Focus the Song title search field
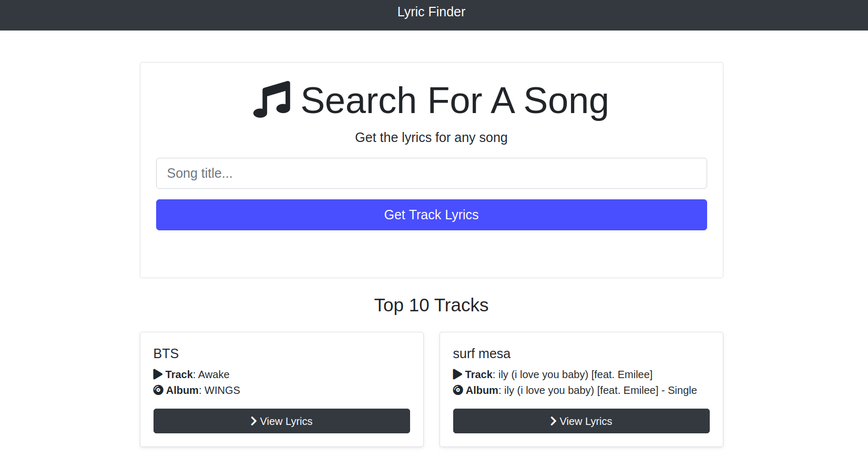 (431, 173)
